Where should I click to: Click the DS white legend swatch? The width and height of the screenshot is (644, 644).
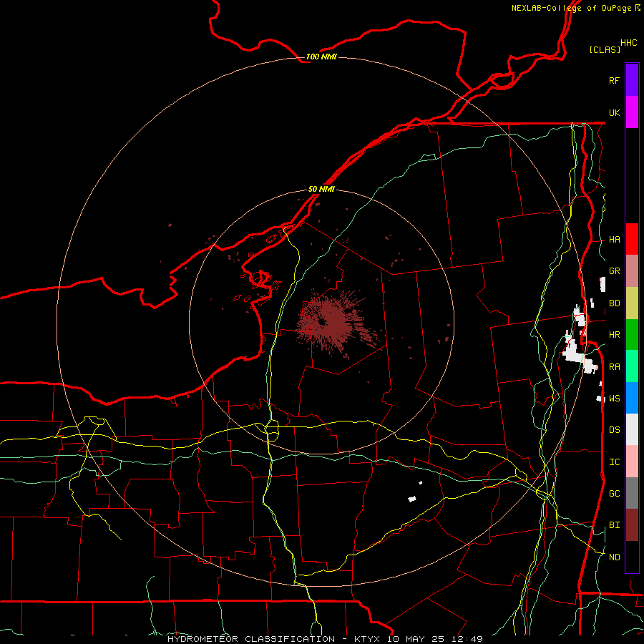click(x=632, y=429)
